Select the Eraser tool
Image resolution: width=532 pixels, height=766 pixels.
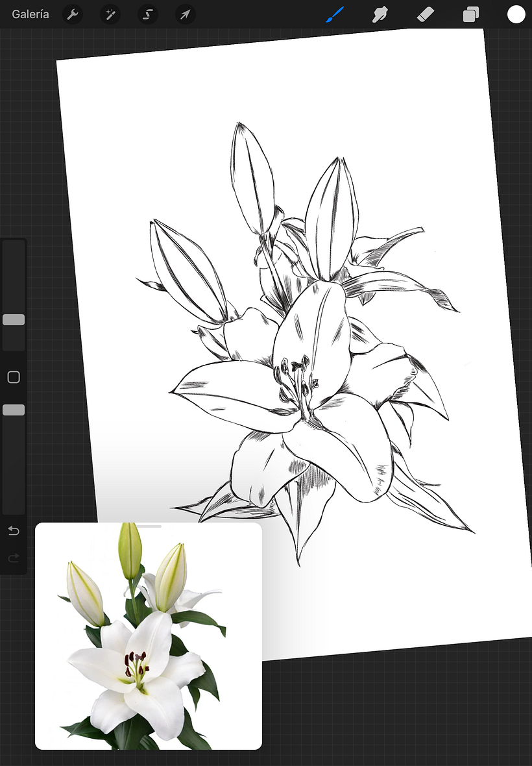[425, 14]
